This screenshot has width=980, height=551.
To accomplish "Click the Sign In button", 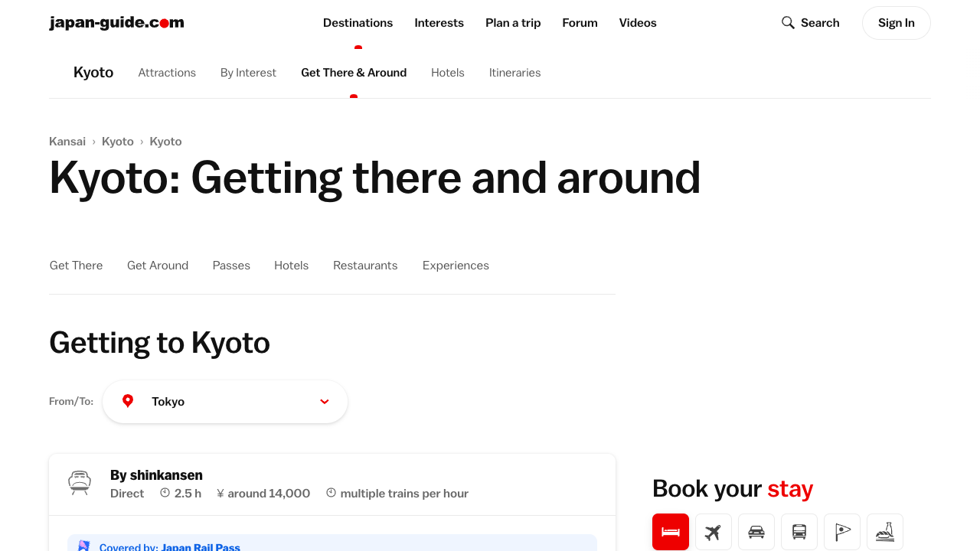I will pyautogui.click(x=896, y=23).
